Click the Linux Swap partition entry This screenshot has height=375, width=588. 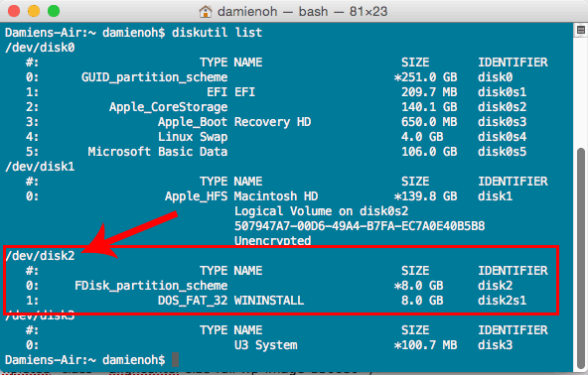coord(193,137)
